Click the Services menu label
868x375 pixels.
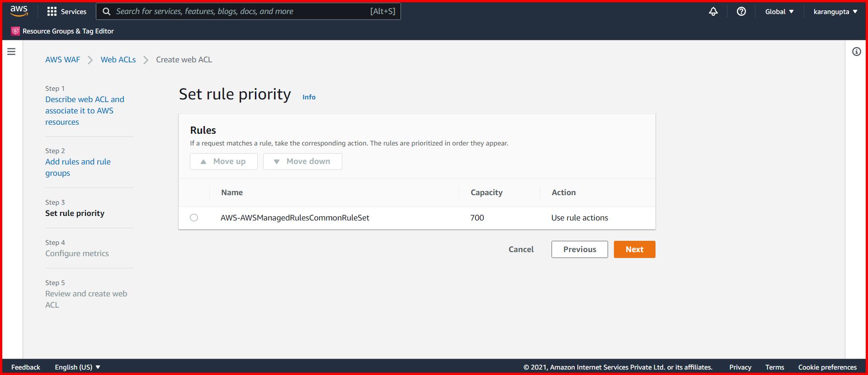(x=73, y=12)
